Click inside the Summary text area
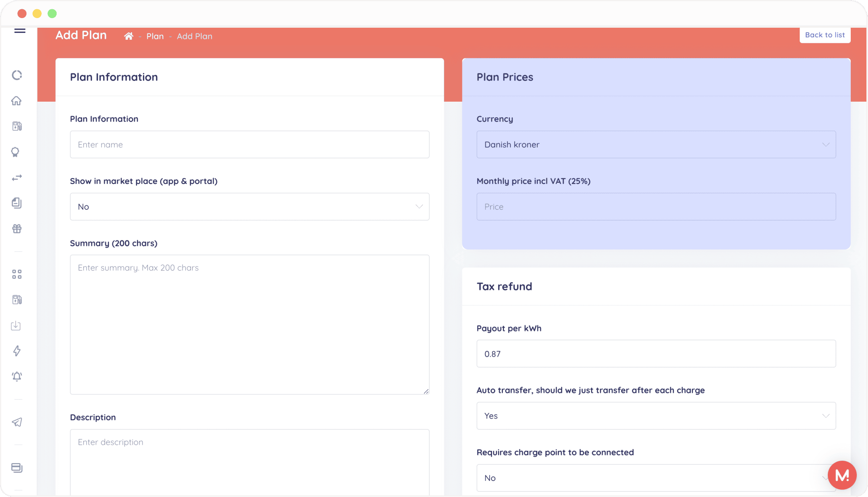868x497 pixels. tap(249, 325)
